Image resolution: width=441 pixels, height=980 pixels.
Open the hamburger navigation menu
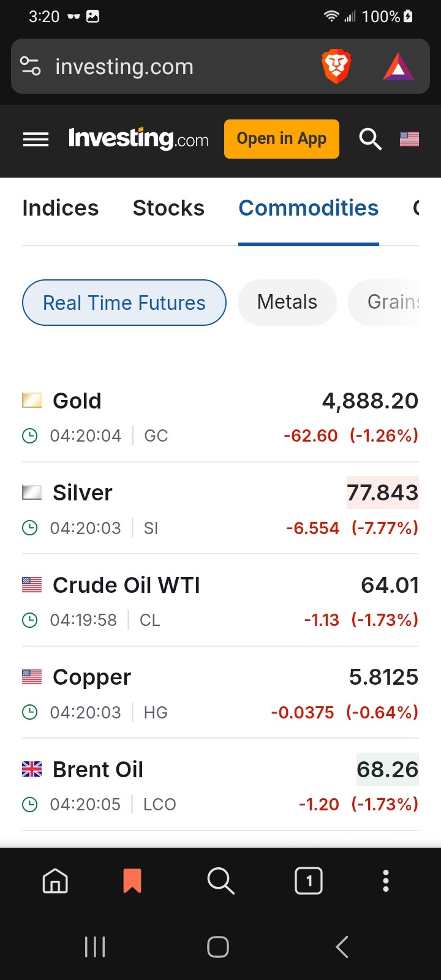36,140
